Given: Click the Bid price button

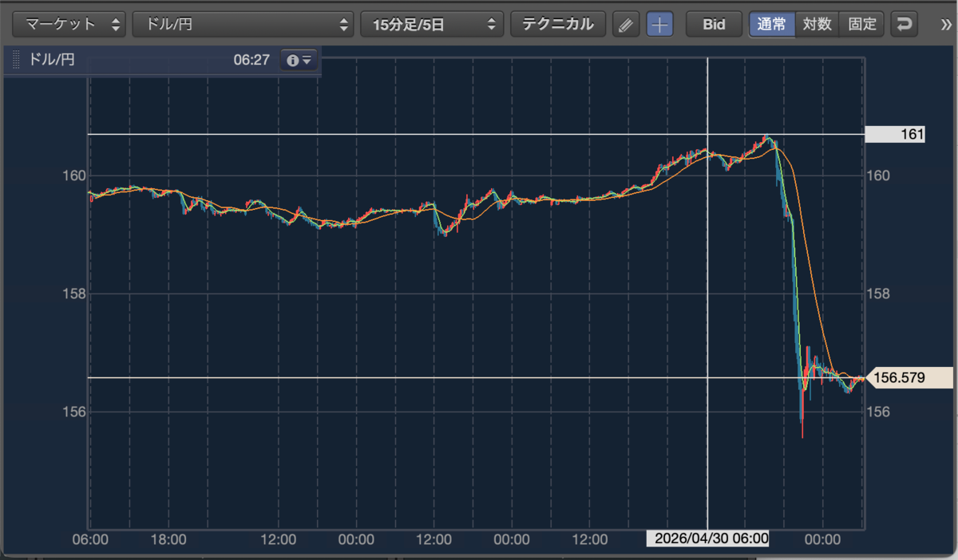Looking at the screenshot, I should pyautogui.click(x=714, y=24).
